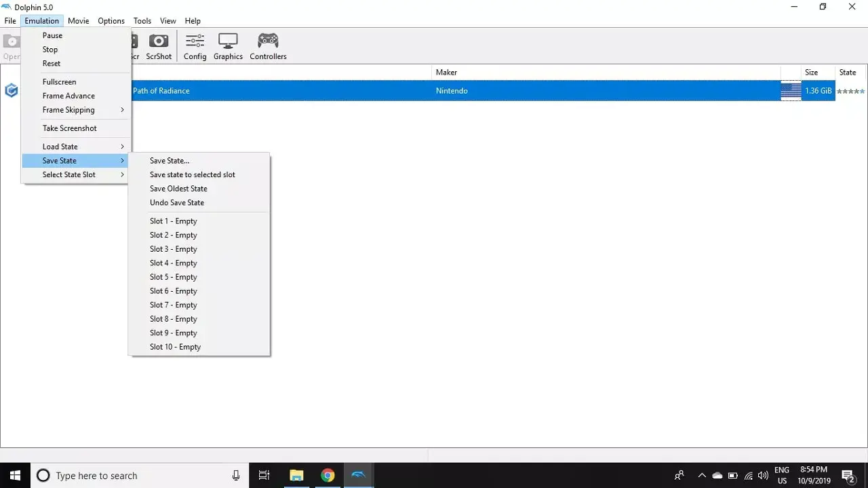Image resolution: width=868 pixels, height=488 pixels.
Task: Open the Tools menu
Action: point(142,21)
